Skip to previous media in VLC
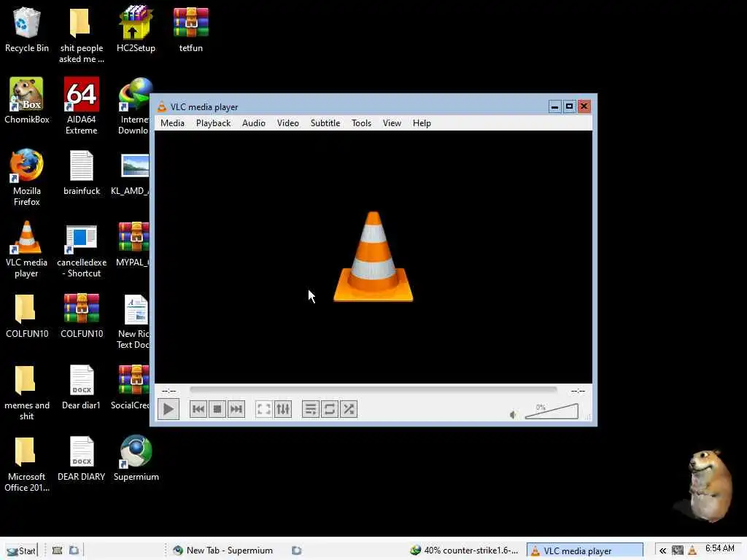 (x=198, y=409)
